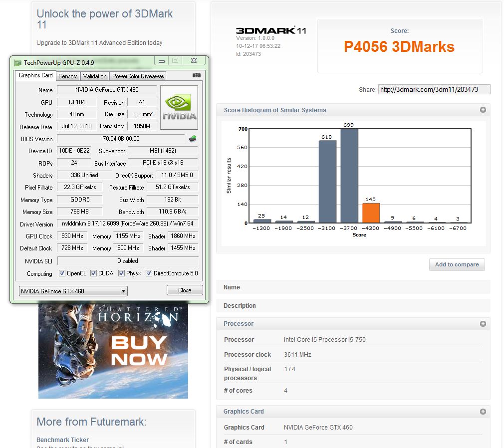Click the Upgrade to 3DMark 11 Advanced Edition text
The image size is (504, 448).
[99, 43]
